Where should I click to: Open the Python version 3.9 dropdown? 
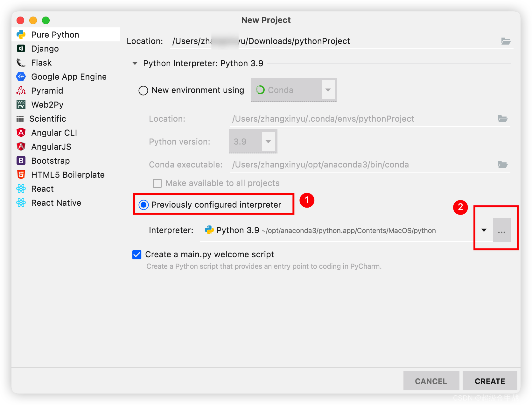(x=253, y=141)
